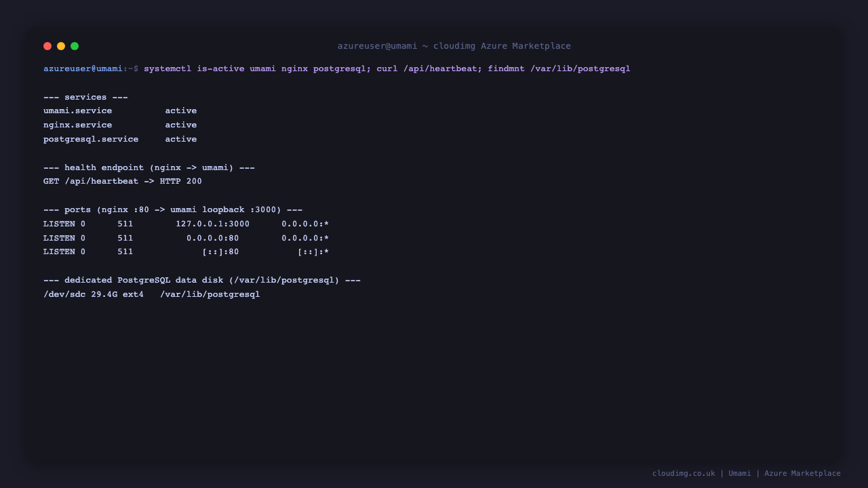
Task: Click the systemctl is-active command line
Action: point(387,68)
